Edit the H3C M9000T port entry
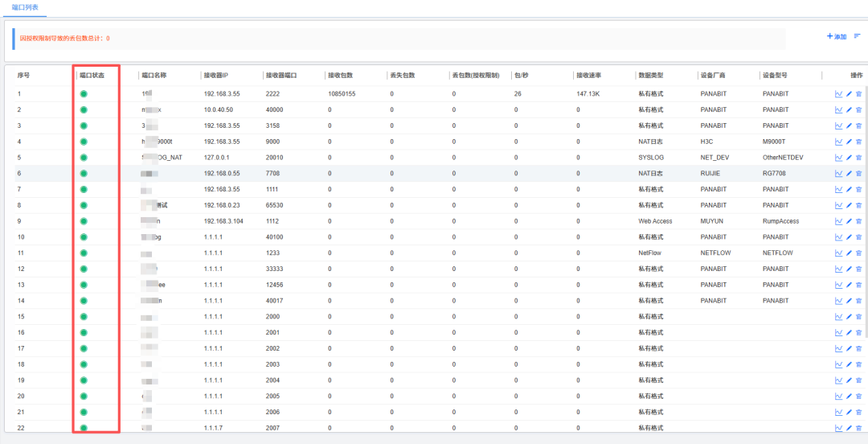The height and width of the screenshot is (444, 868). click(x=850, y=142)
